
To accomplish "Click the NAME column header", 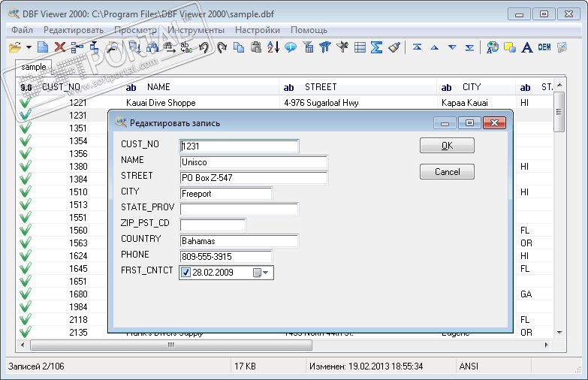I will tap(201, 87).
